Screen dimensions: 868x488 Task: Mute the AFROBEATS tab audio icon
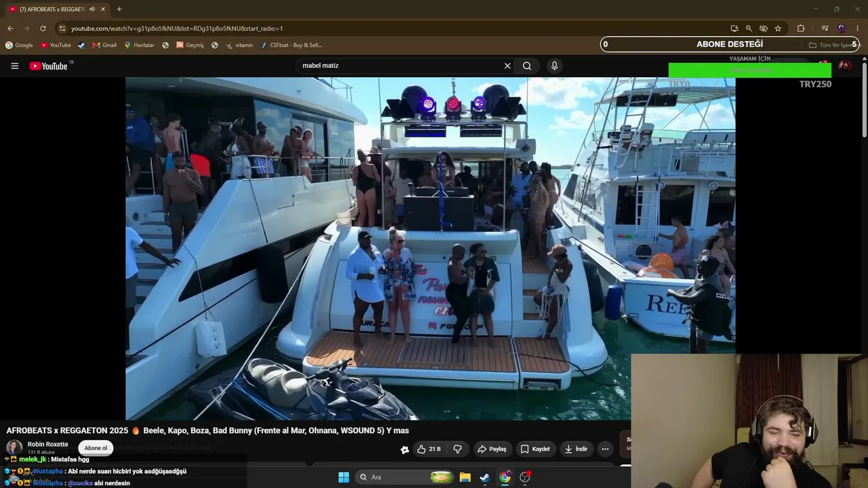(92, 9)
